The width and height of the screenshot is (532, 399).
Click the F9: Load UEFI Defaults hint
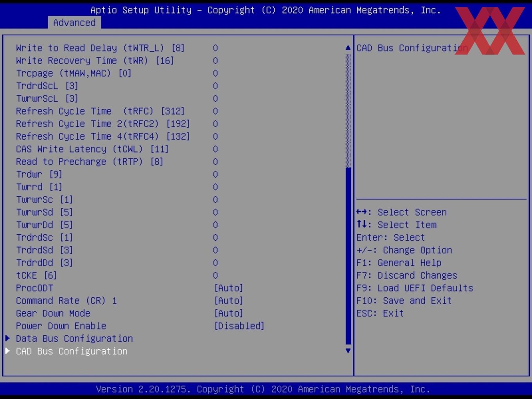click(415, 288)
